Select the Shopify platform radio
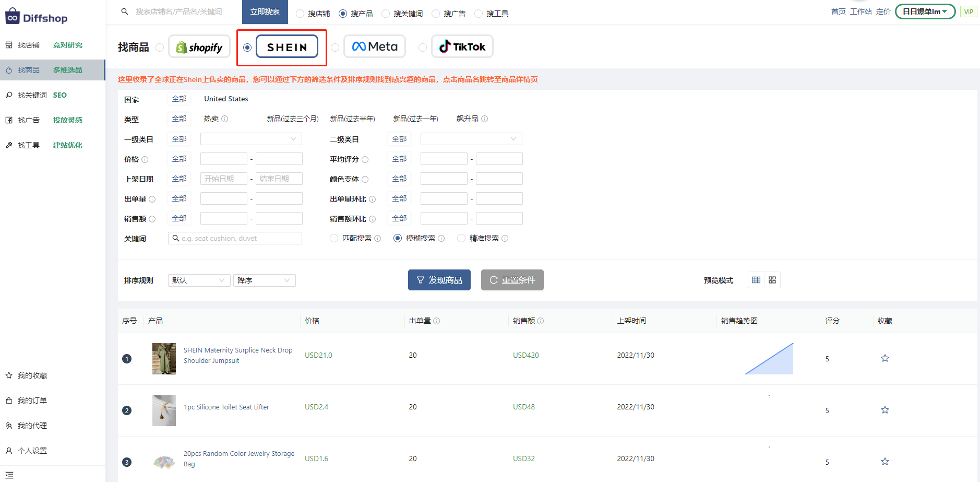 (160, 48)
